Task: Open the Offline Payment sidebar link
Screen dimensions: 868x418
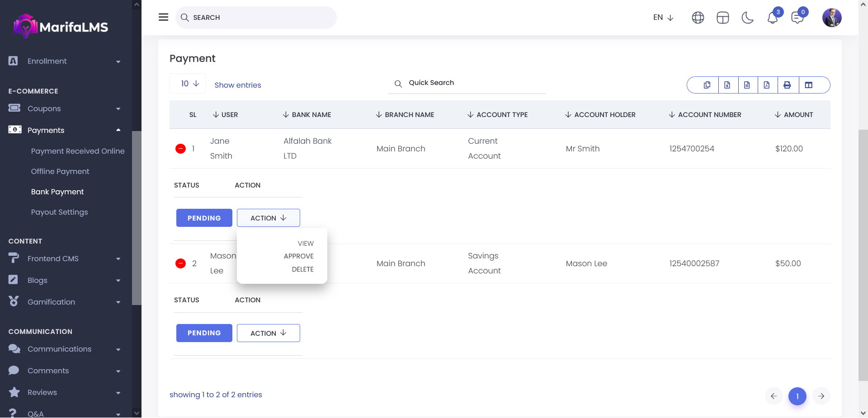Action: (60, 171)
